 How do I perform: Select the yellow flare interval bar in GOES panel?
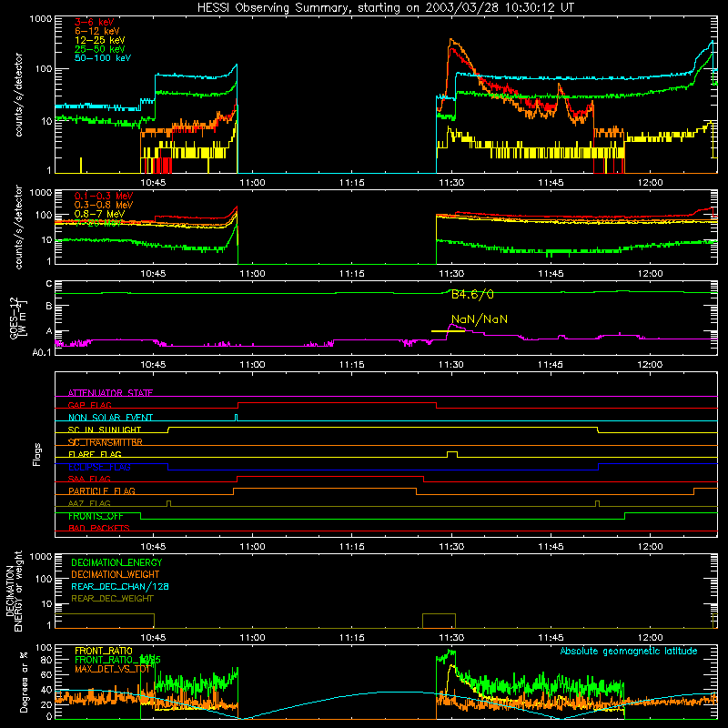(448, 331)
